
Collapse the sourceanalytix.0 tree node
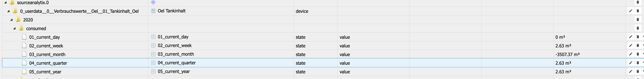pyautogui.click(x=5, y=2)
